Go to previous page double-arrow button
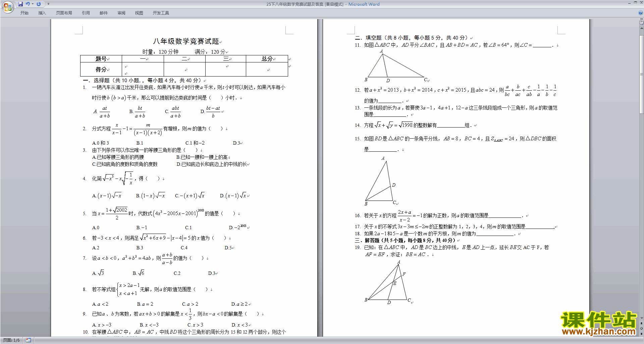This screenshot has width=644, height=344. tap(642, 324)
